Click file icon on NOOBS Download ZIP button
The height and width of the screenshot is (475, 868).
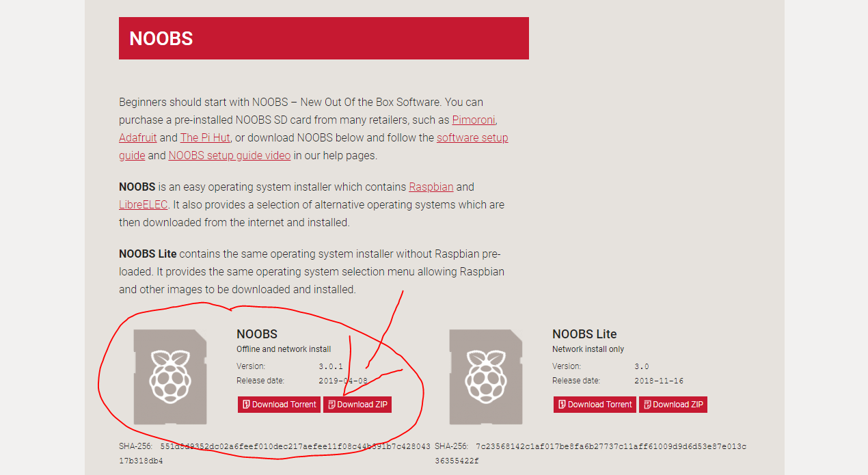click(331, 405)
